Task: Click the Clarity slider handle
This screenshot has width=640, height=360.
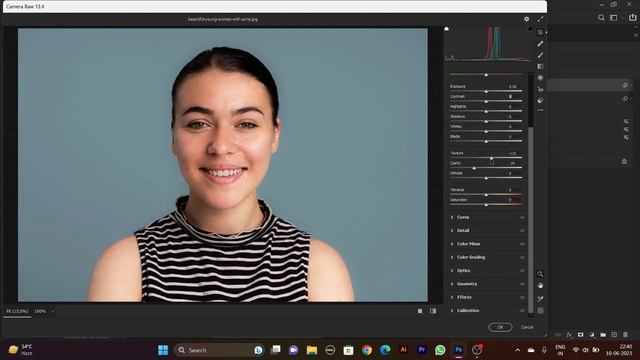Action: 474,168
